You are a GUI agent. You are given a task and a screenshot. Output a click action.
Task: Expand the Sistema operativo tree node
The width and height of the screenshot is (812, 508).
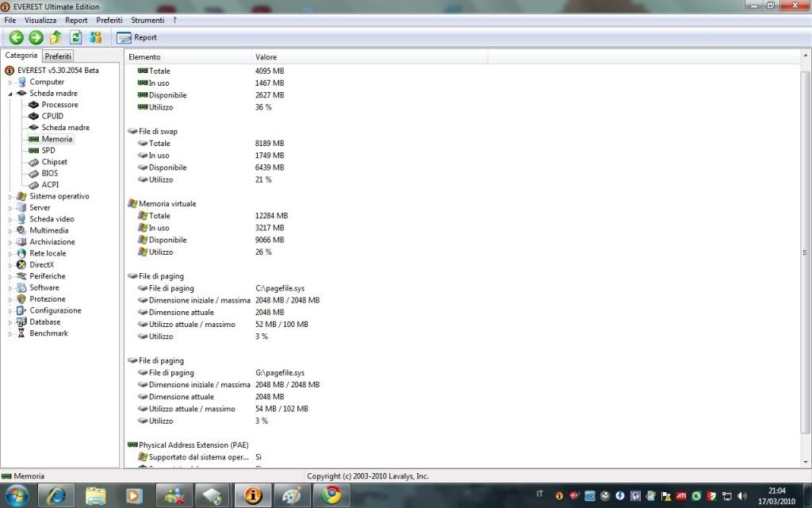click(x=11, y=197)
